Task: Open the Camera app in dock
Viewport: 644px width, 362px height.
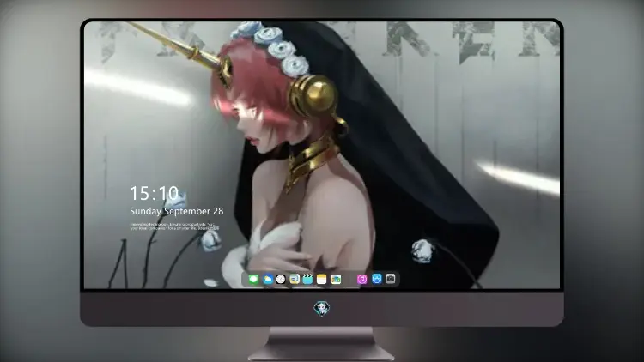Action: point(391,279)
